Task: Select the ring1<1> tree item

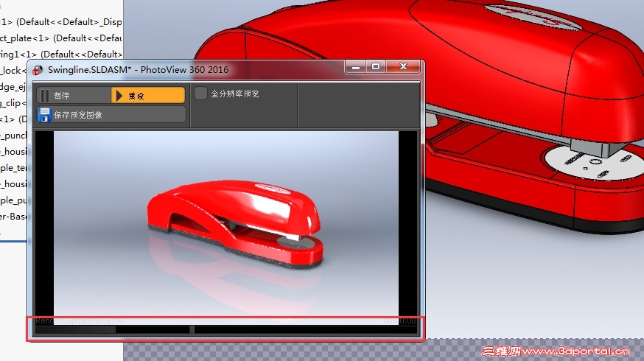Action: click(60, 55)
